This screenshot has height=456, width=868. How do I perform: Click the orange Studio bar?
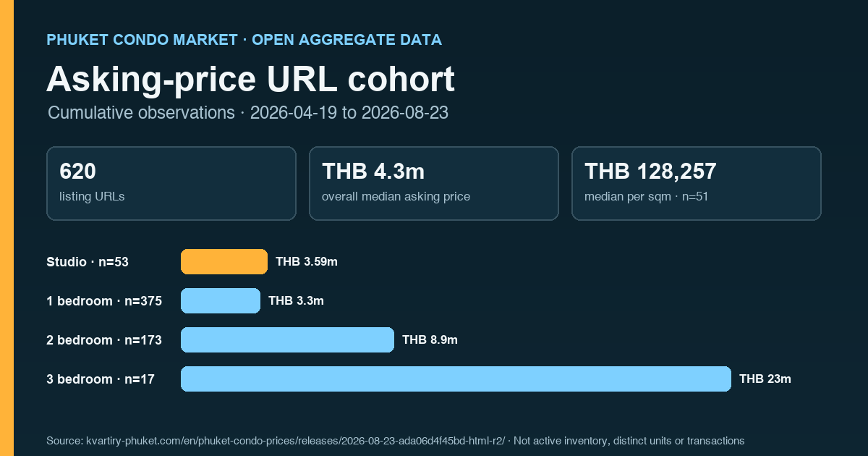(x=224, y=261)
